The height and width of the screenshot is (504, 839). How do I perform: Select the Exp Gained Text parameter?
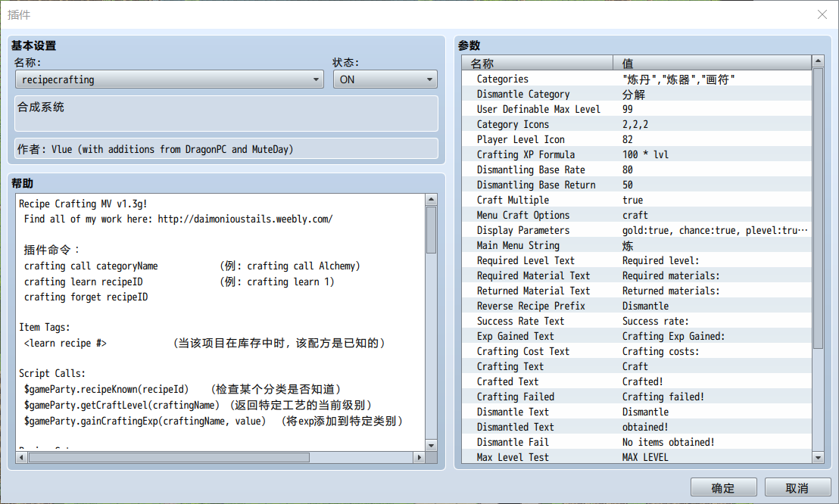(x=637, y=337)
